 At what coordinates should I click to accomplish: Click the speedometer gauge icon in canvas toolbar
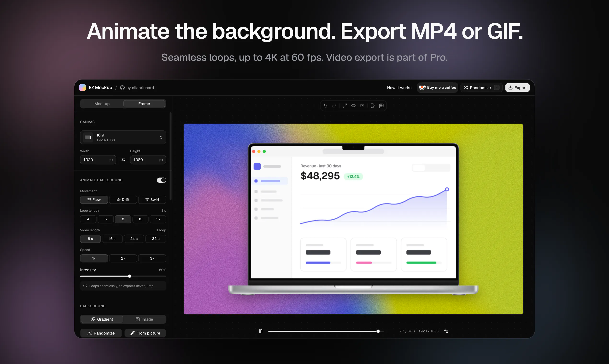pyautogui.click(x=362, y=106)
